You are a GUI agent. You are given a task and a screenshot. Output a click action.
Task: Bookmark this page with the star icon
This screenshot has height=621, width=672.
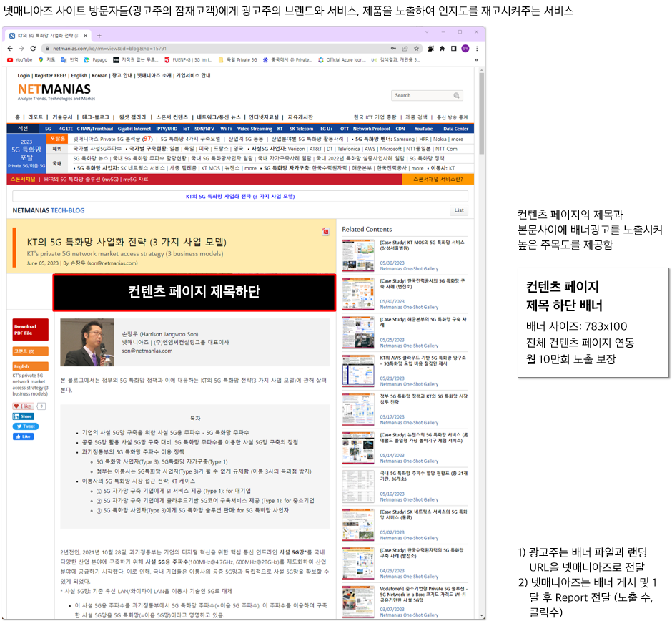(x=416, y=49)
